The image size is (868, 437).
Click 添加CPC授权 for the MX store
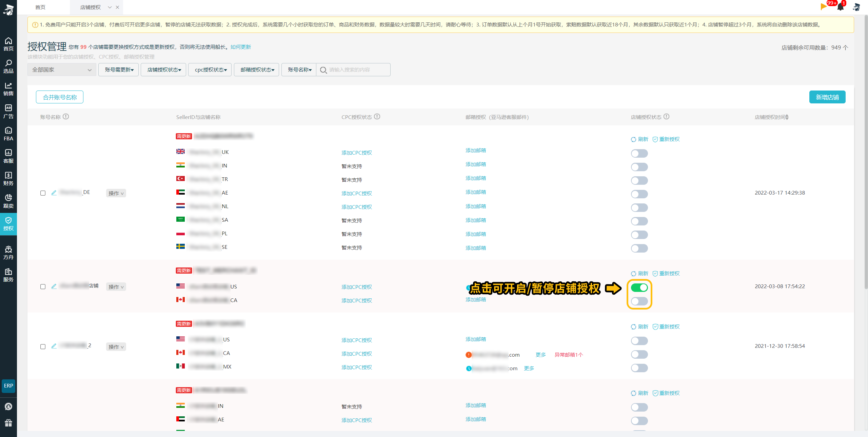(357, 367)
